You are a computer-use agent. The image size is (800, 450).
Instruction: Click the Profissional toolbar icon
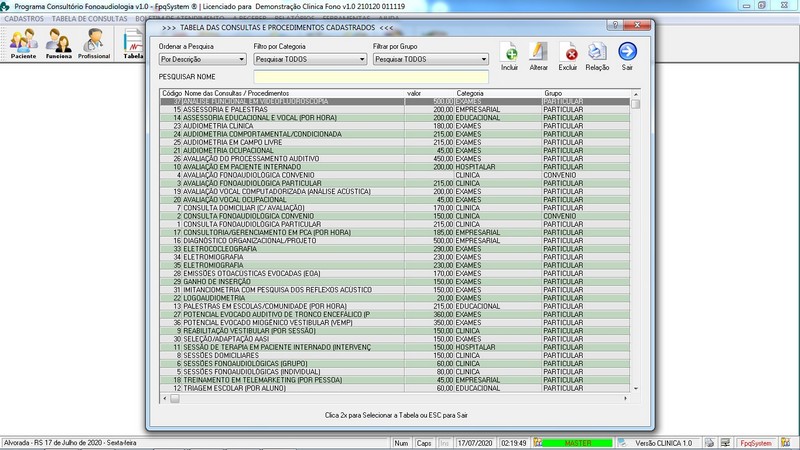(x=94, y=43)
